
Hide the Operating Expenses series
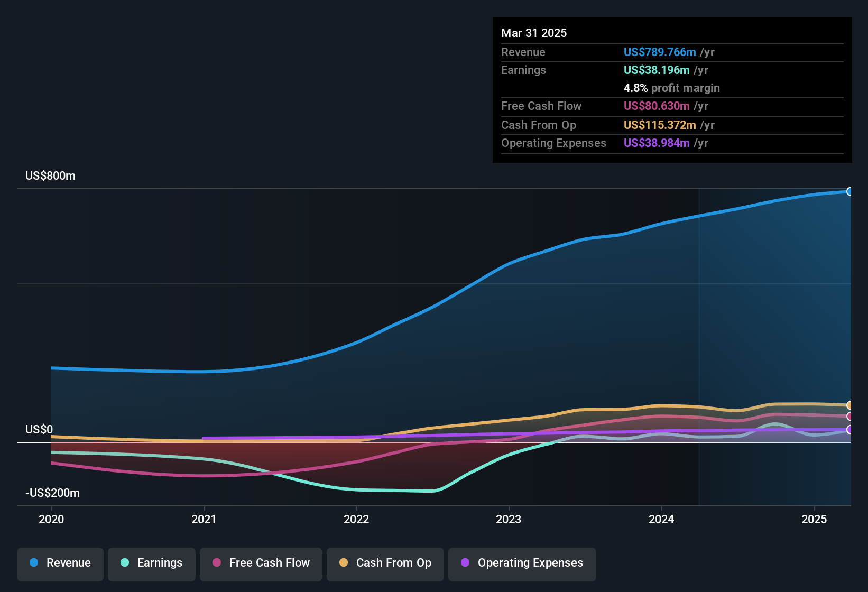click(x=522, y=564)
